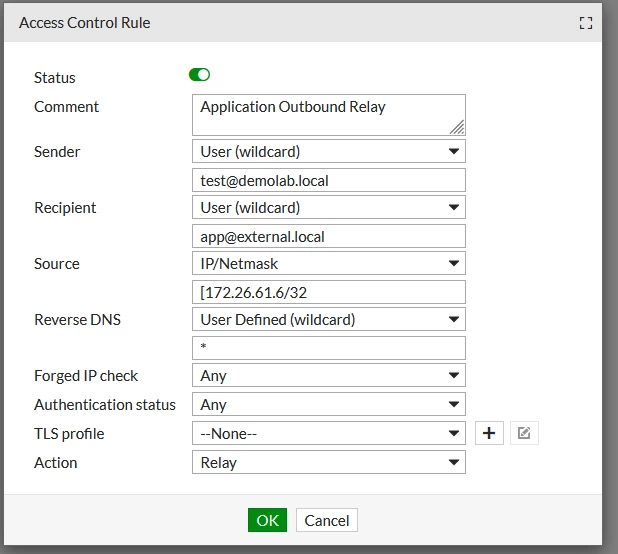Open the Recipient type dropdown
Screen dimensions: 618x554
click(329, 207)
